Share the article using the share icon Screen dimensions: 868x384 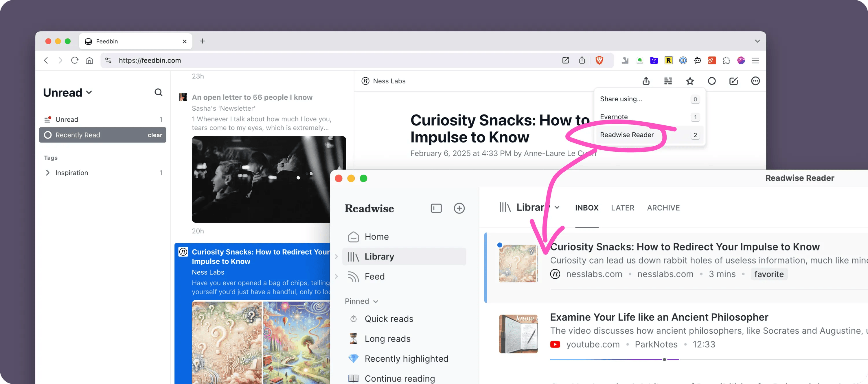[646, 81]
